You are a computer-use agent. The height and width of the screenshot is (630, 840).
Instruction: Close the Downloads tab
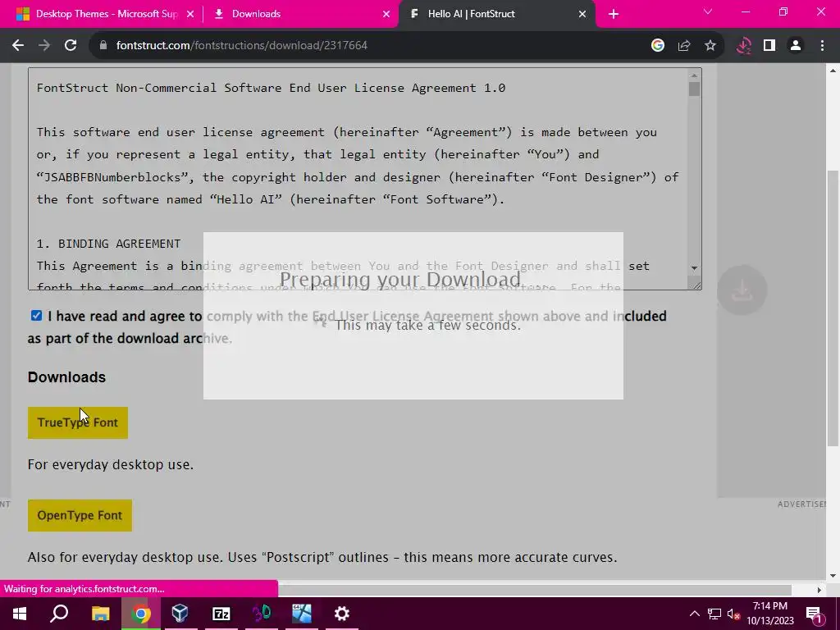tap(386, 15)
